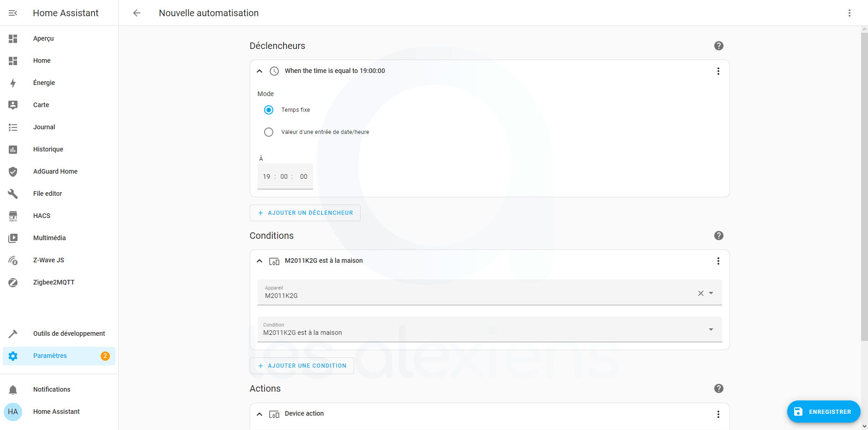
Task: Open the Device action three-dot menu
Action: 718,414
